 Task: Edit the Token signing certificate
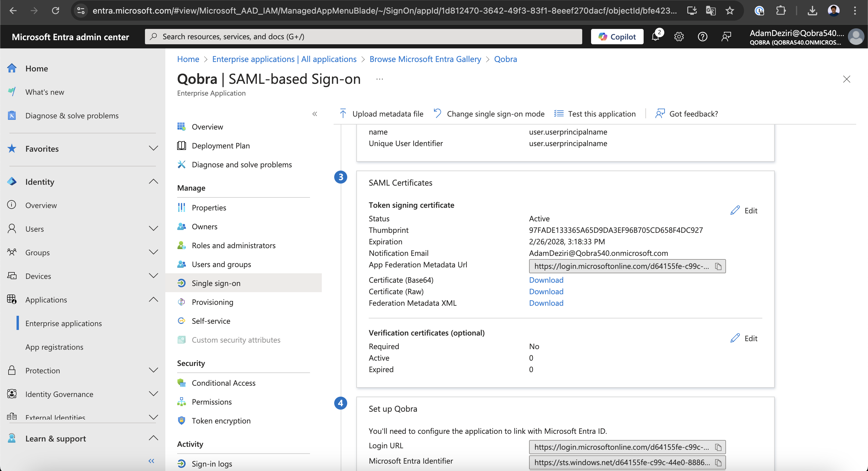744,211
